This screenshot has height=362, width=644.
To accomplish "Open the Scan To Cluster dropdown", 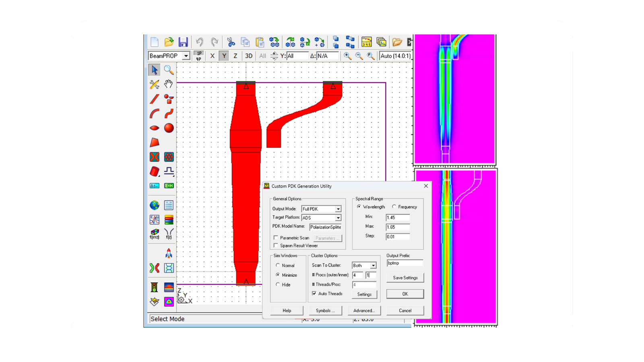I will pyautogui.click(x=373, y=265).
